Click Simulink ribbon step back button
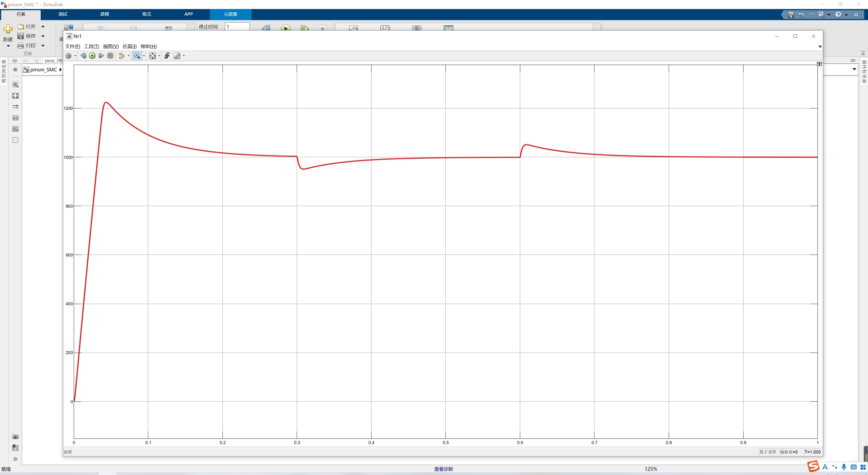The width and height of the screenshot is (868, 475). 266,28
